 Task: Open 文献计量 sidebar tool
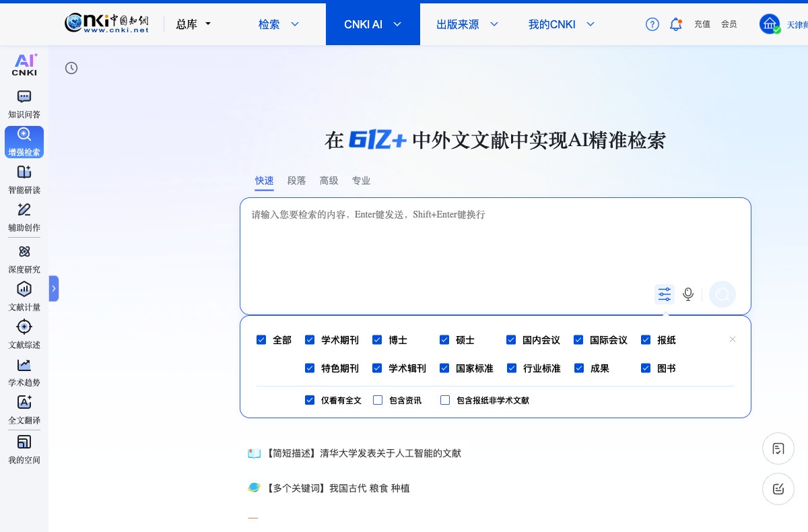(x=24, y=297)
